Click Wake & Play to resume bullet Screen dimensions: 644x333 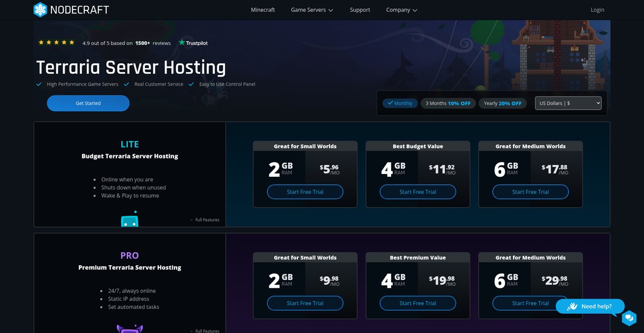point(130,196)
